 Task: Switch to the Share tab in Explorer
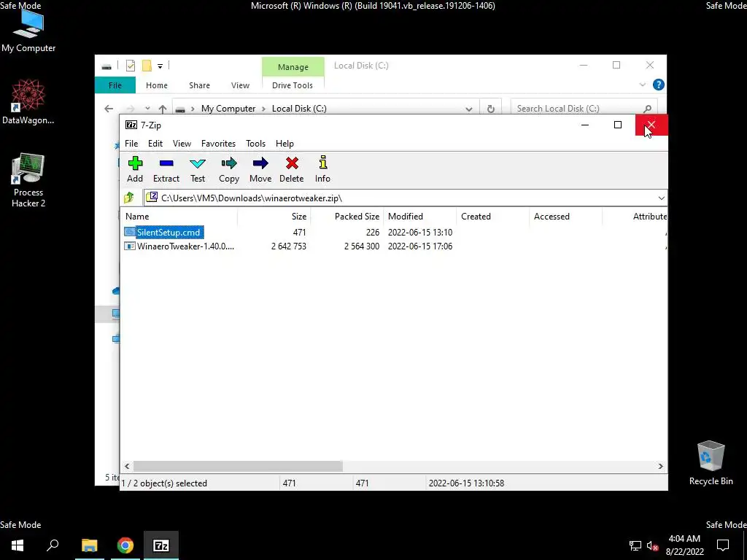199,85
